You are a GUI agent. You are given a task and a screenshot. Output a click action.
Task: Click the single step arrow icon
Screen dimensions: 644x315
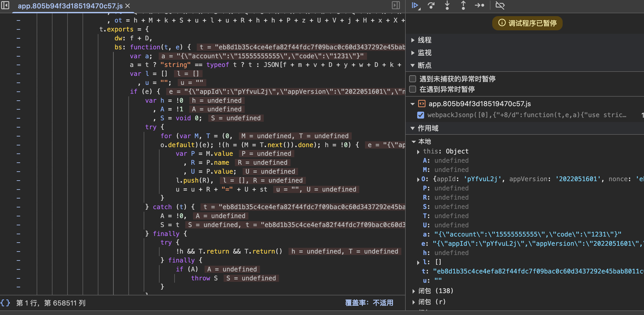pyautogui.click(x=479, y=5)
